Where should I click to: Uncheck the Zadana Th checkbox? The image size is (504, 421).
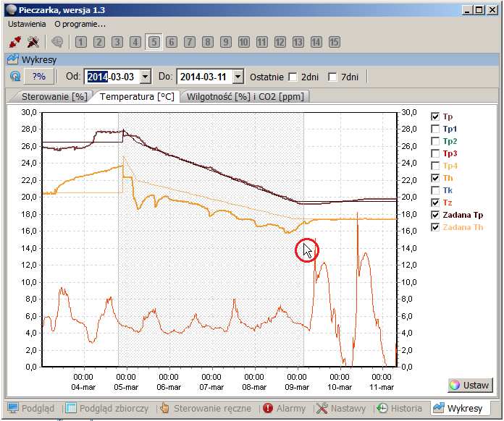(435, 227)
